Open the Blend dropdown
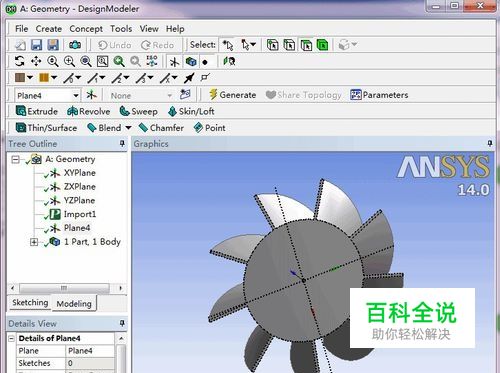Screen dimensions: 500x373 click(129, 128)
